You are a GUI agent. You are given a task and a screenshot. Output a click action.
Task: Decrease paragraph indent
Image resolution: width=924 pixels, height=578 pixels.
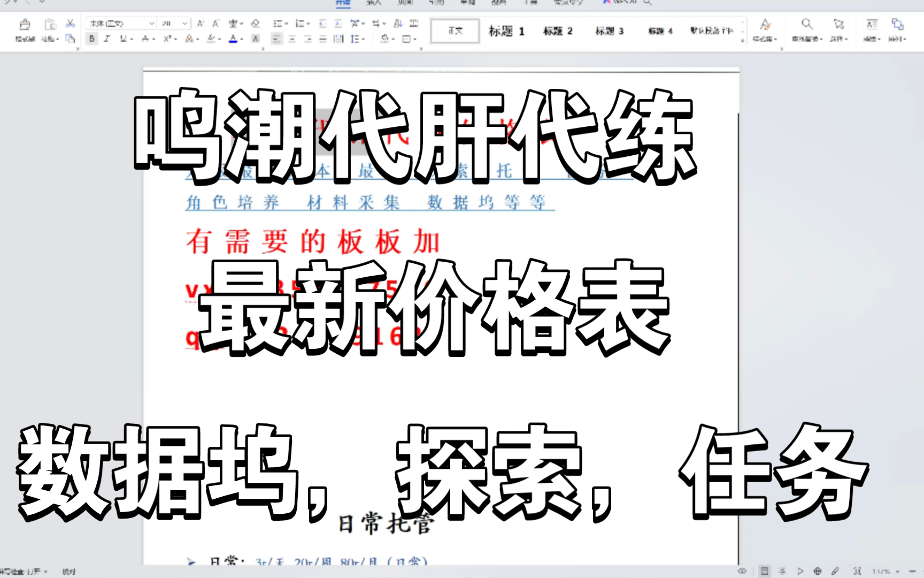pos(322,24)
